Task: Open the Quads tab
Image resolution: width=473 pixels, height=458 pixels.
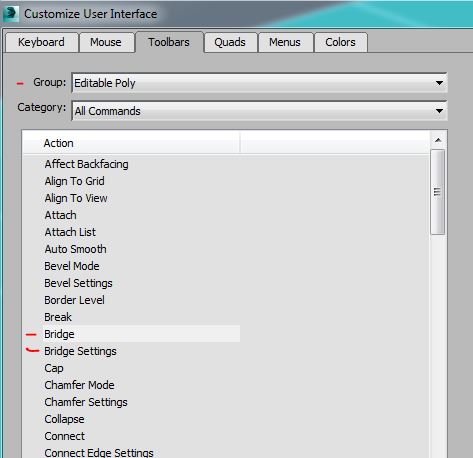Action: click(x=230, y=42)
